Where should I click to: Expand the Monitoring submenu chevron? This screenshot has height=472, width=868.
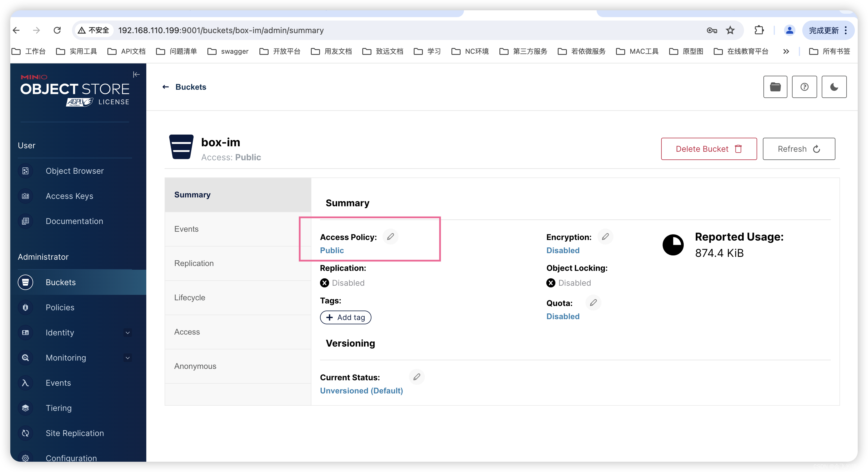127,358
